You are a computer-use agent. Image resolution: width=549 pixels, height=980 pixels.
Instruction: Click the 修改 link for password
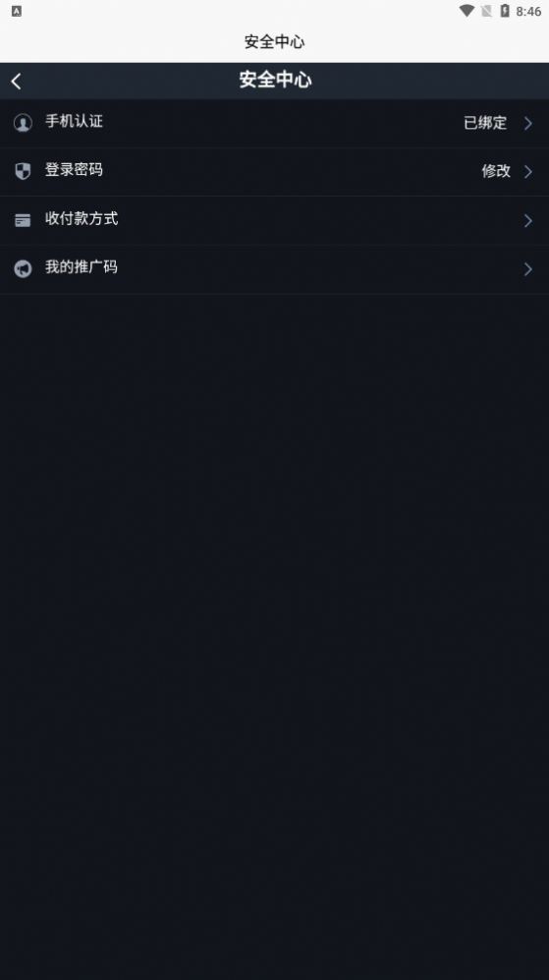496,171
